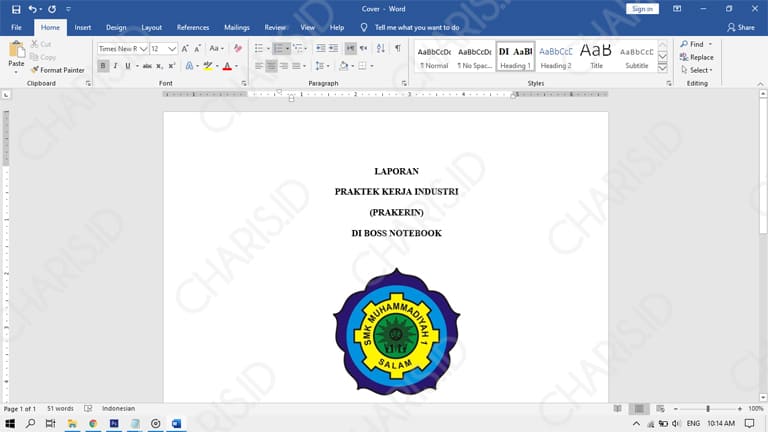Undo the last action in the title bar
Viewport: 768px width, 432px height.
32,9
